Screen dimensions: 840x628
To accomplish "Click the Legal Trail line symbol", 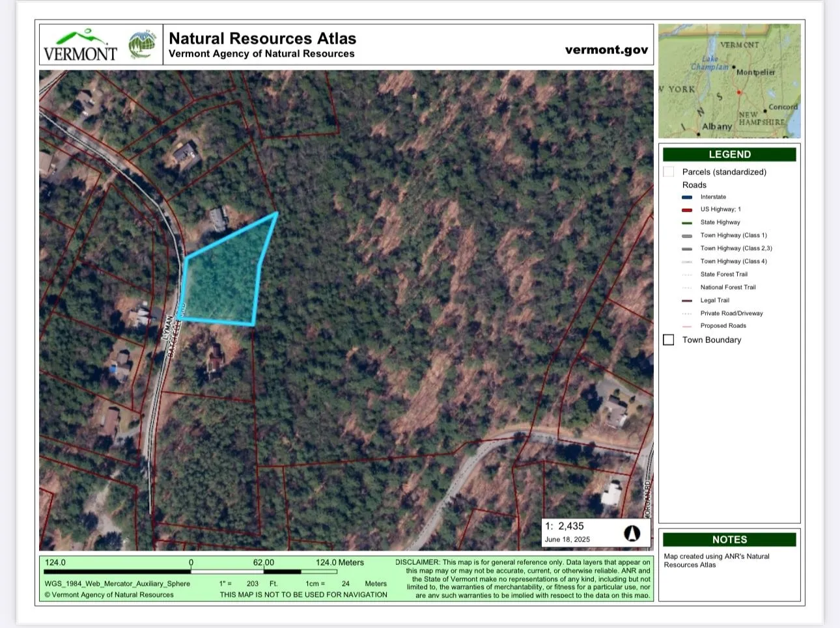I will 687,301.
